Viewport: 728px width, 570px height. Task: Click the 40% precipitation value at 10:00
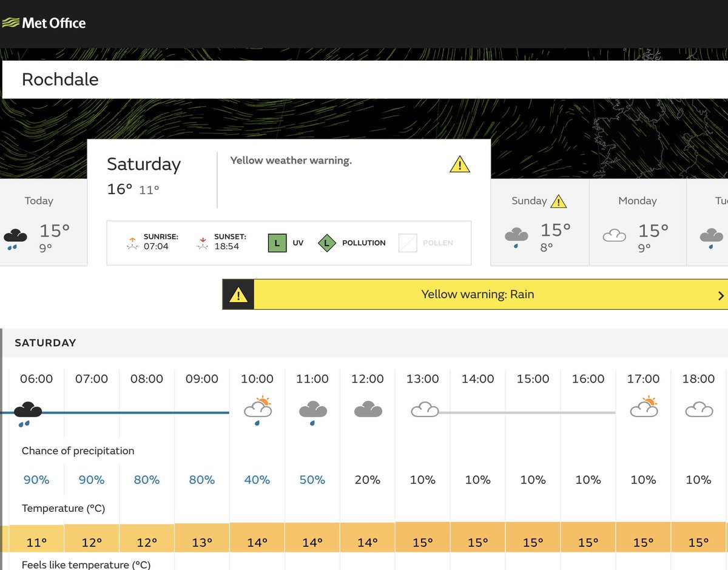257,480
